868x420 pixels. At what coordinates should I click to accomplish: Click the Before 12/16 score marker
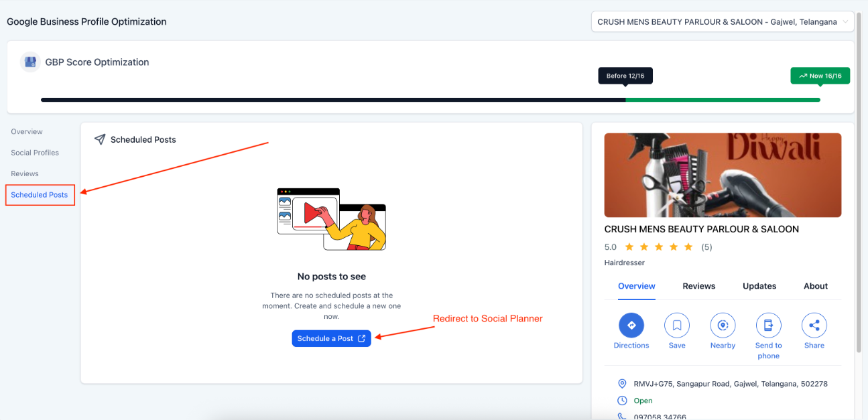tap(625, 76)
